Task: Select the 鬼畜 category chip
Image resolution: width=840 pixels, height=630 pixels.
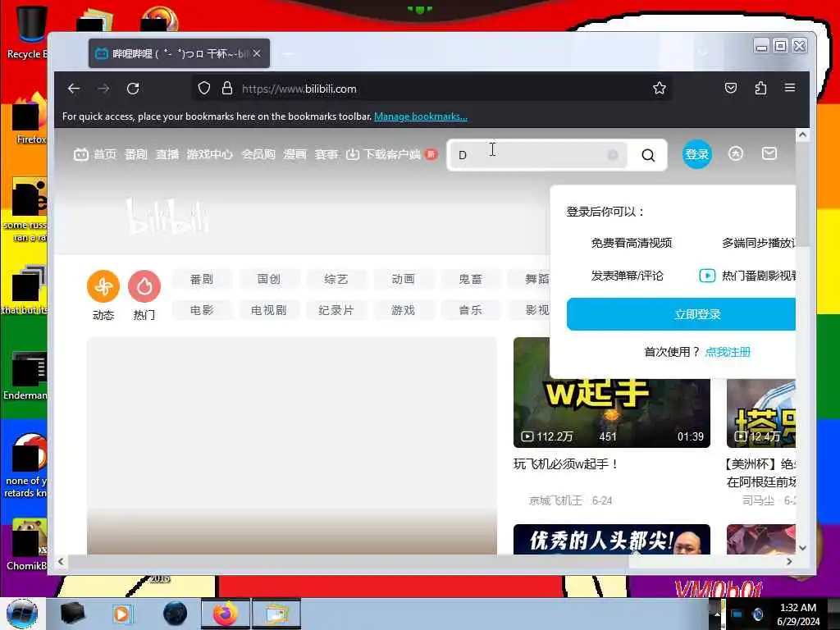Action: [x=471, y=279]
